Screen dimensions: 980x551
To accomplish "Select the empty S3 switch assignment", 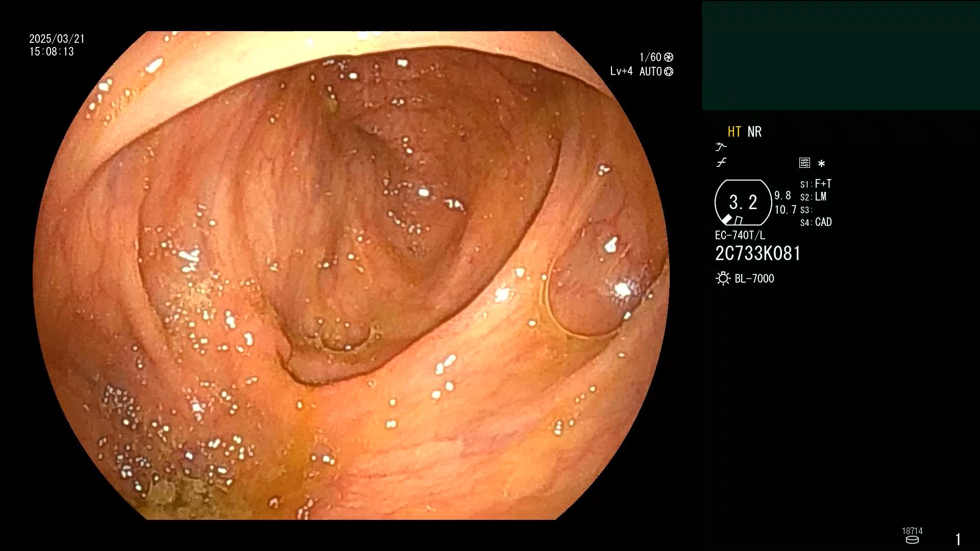I will click(x=806, y=210).
